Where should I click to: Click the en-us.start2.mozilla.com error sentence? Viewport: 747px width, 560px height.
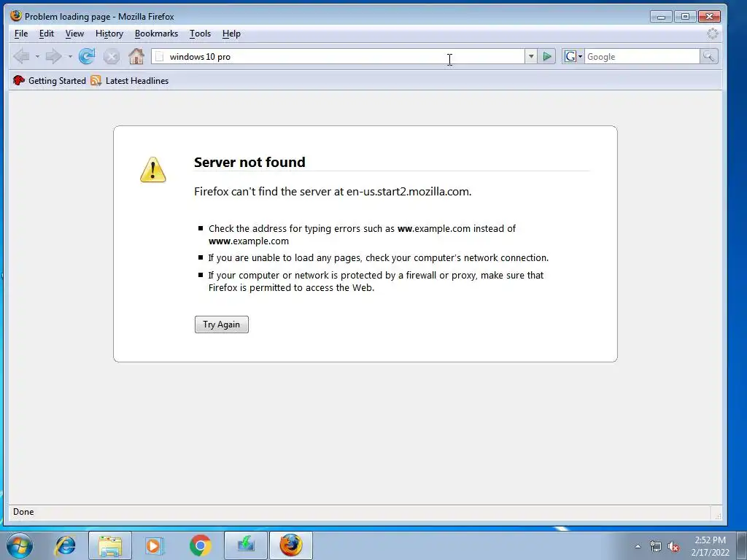pyautogui.click(x=333, y=192)
